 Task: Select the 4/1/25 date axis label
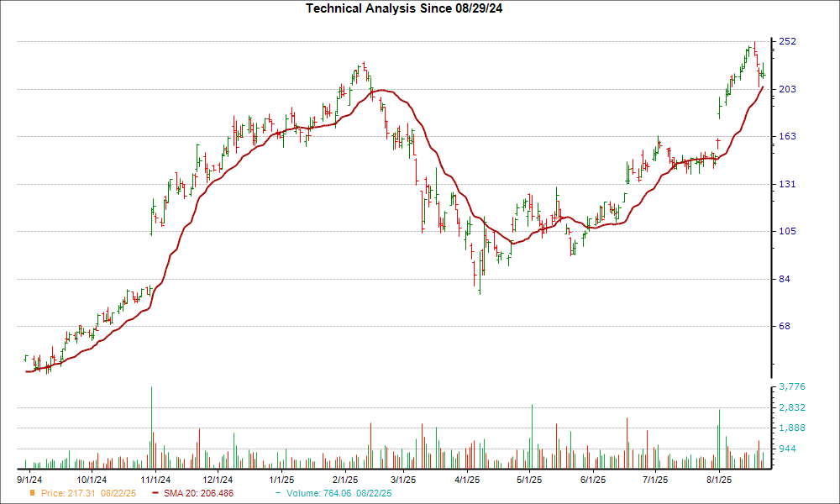467,480
